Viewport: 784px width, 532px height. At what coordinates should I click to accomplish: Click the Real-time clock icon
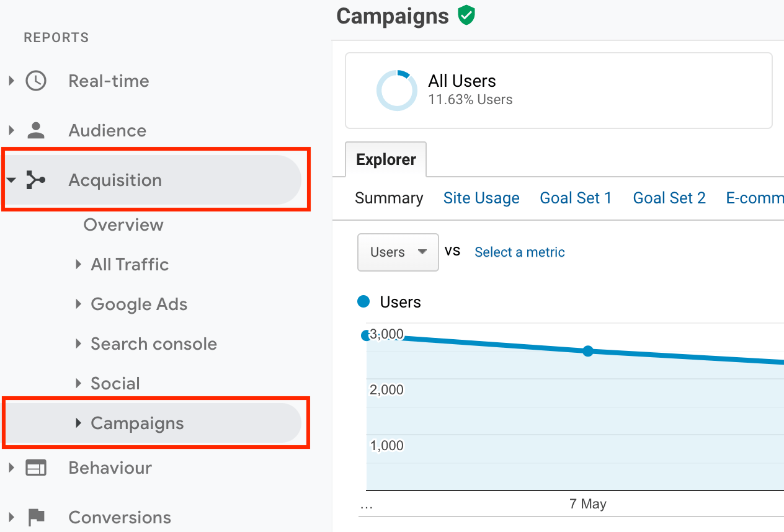(x=36, y=81)
